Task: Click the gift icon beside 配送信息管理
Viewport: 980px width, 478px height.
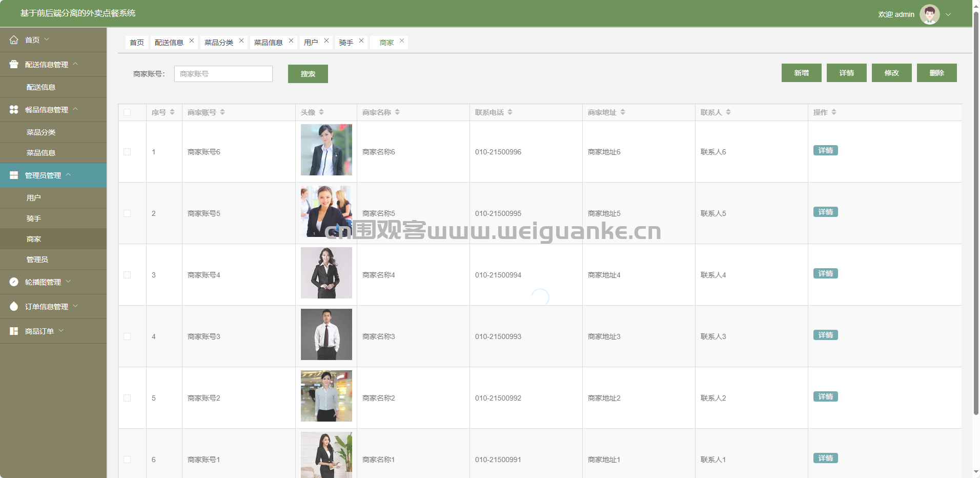Action: pos(14,65)
